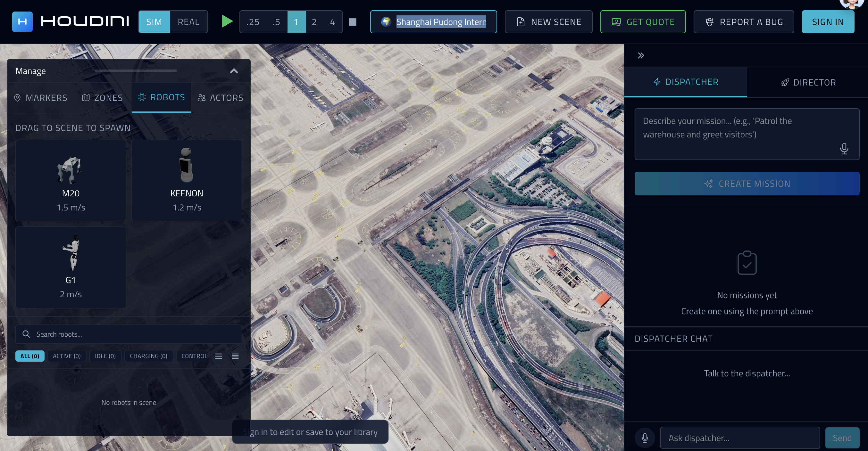Filter robots by ALL (0)
Image resolution: width=868 pixels, height=451 pixels.
click(30, 357)
